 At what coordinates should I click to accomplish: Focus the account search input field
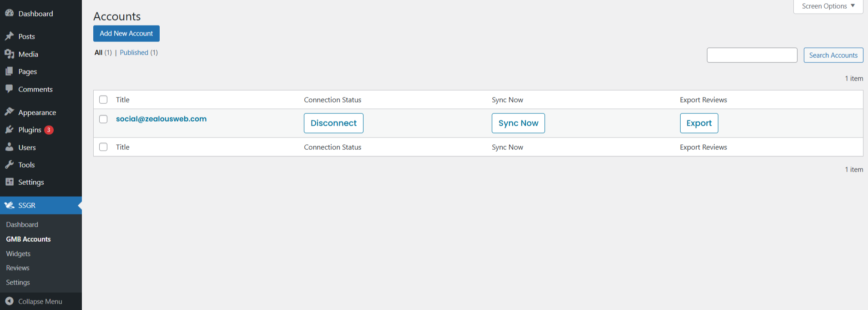tap(752, 55)
